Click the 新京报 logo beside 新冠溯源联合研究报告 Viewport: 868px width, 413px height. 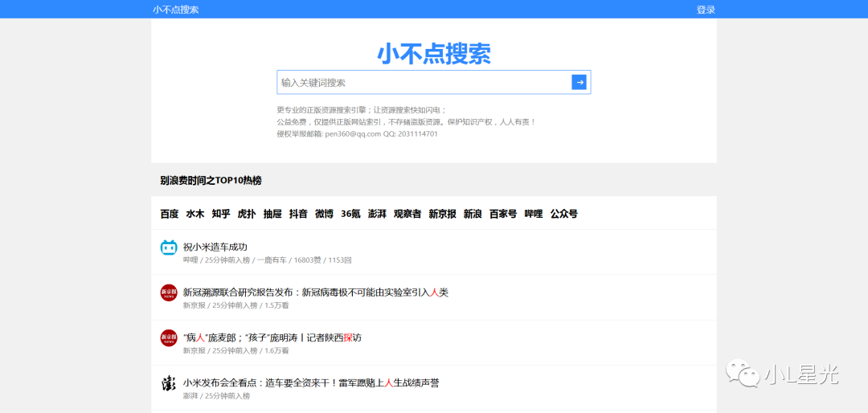169,292
